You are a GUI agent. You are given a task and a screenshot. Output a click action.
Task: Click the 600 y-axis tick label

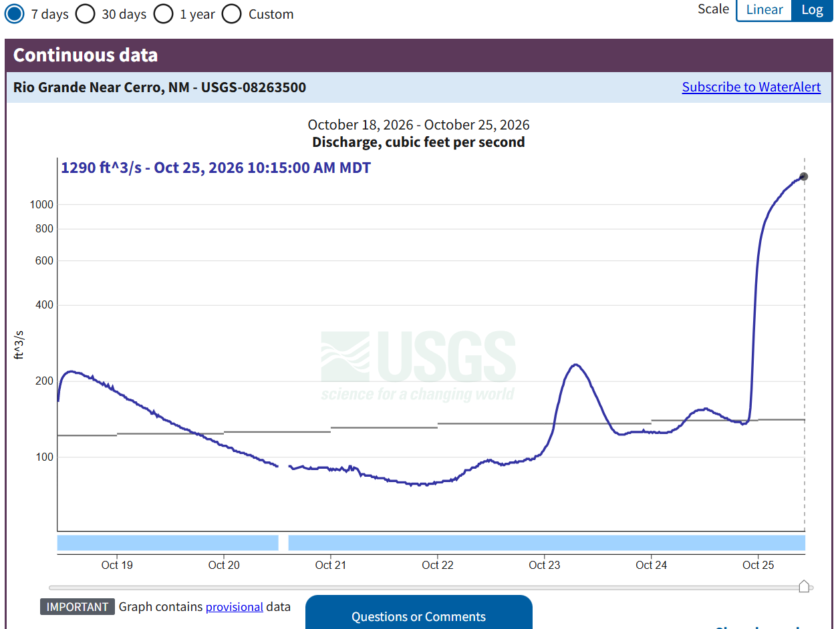45,261
